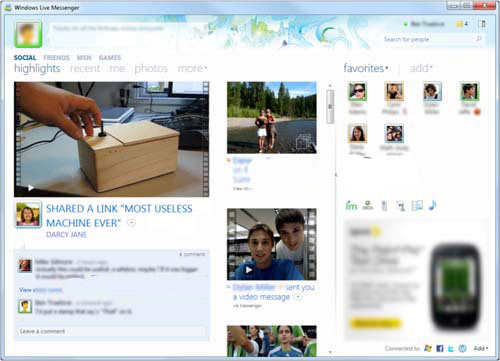The height and width of the screenshot is (361, 500).
Task: Switch to compact view icon at top right
Action: pyautogui.click(x=482, y=24)
